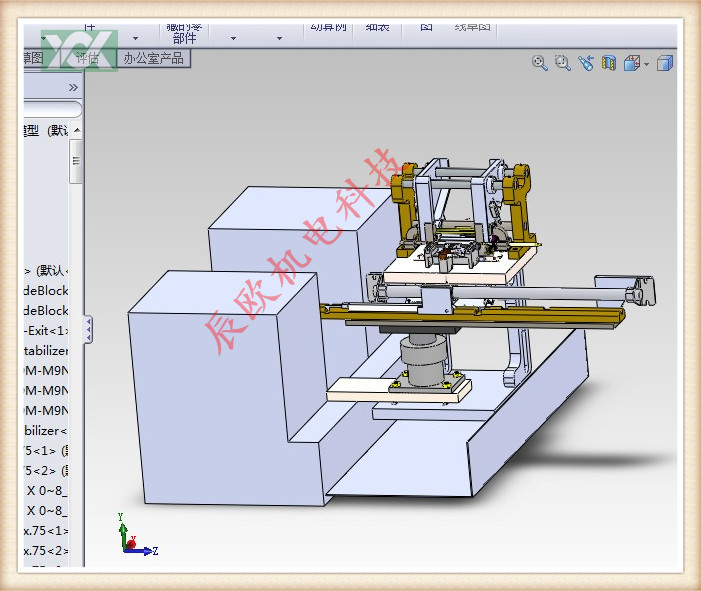Select the 'x.75<2>' tree item
Viewport: 701px width, 591px height.
click(46, 551)
